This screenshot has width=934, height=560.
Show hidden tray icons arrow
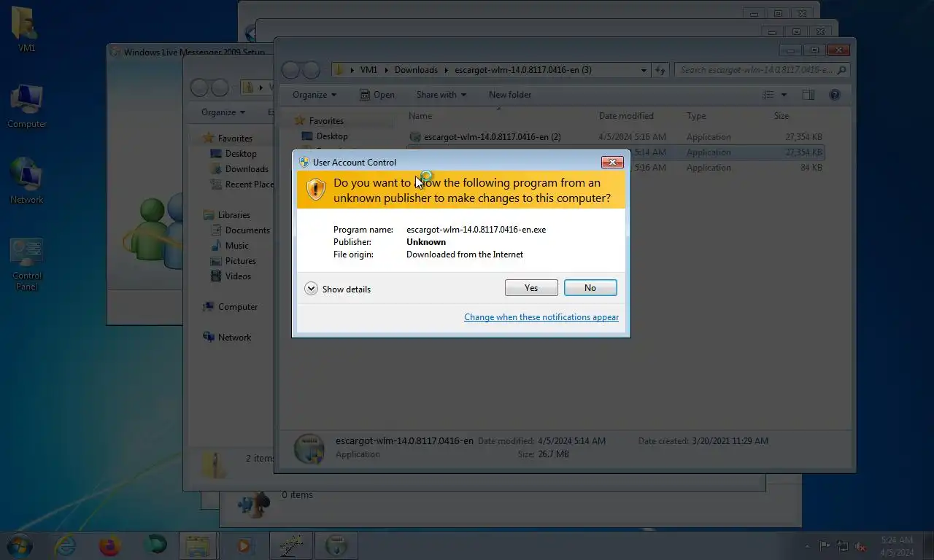click(x=807, y=546)
